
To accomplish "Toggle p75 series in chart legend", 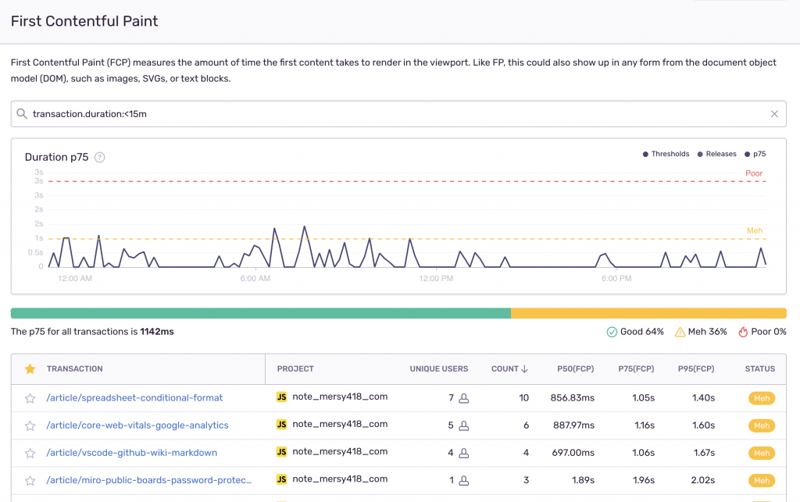I will (755, 154).
